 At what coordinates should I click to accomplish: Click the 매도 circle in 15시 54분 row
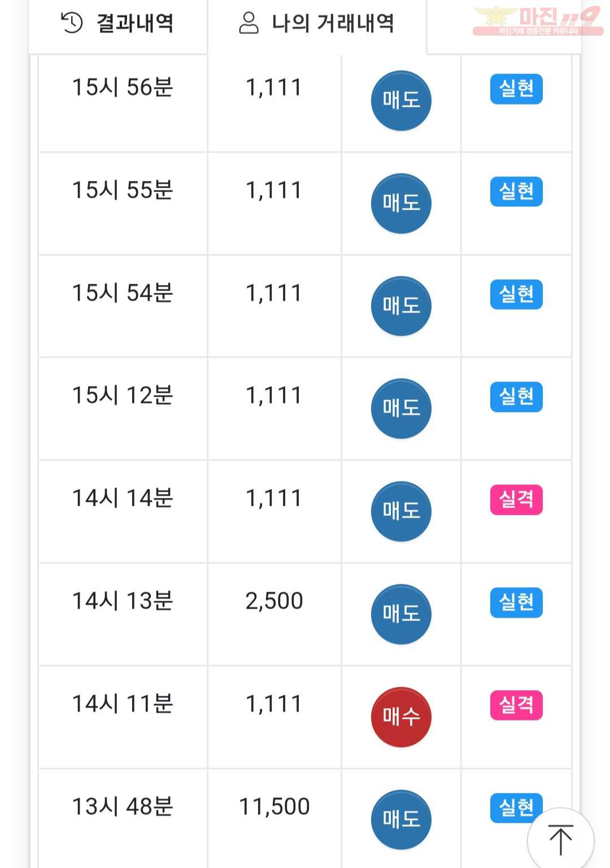pos(401,306)
